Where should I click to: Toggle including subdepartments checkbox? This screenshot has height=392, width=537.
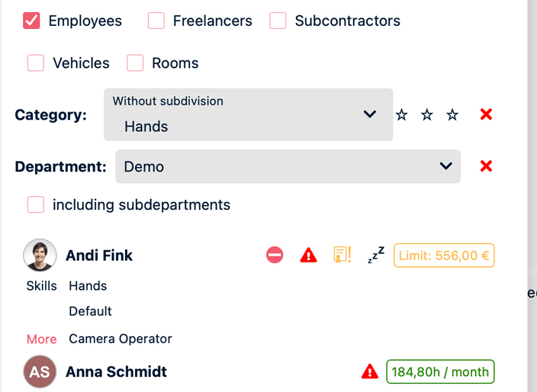coord(36,204)
